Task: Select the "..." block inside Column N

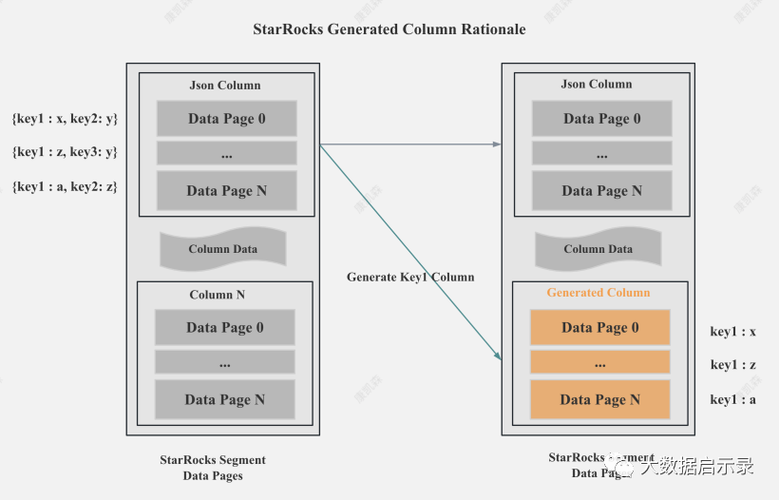Action: (225, 362)
